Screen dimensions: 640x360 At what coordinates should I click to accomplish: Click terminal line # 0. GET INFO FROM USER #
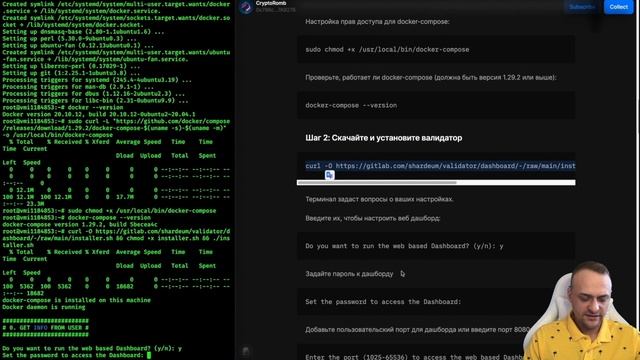[45, 327]
